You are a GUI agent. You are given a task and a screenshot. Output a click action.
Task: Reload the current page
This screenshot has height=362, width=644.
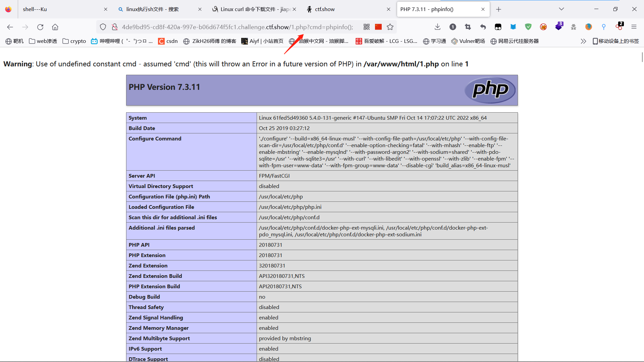coord(40,27)
